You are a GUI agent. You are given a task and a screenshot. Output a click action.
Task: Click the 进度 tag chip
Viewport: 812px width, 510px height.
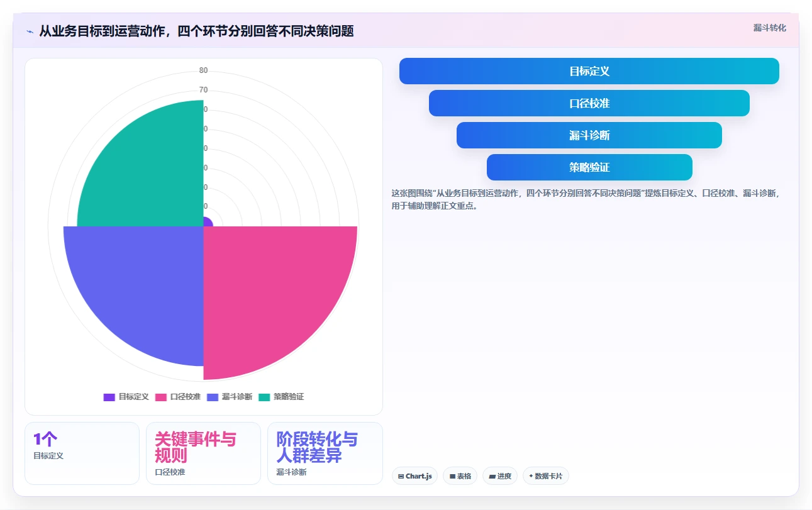tap(500, 476)
